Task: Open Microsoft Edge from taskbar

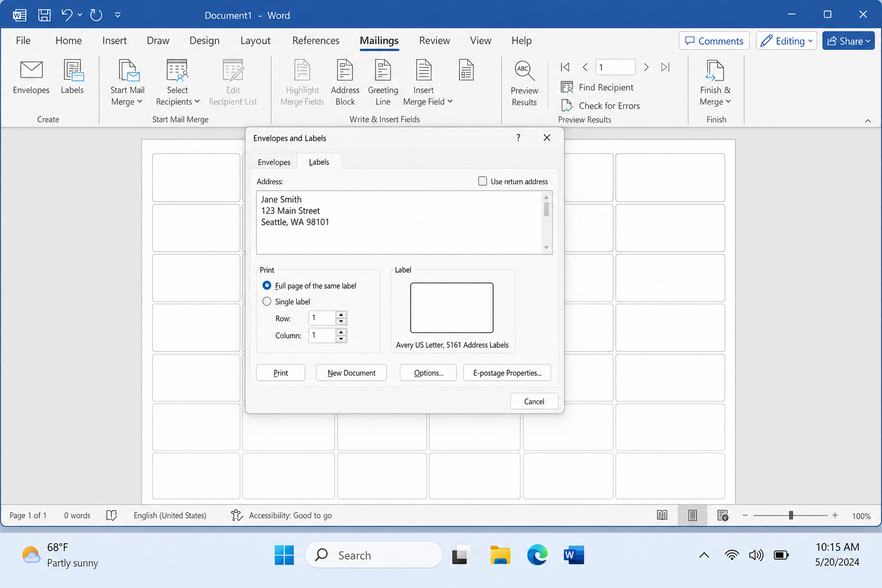Action: click(x=537, y=555)
